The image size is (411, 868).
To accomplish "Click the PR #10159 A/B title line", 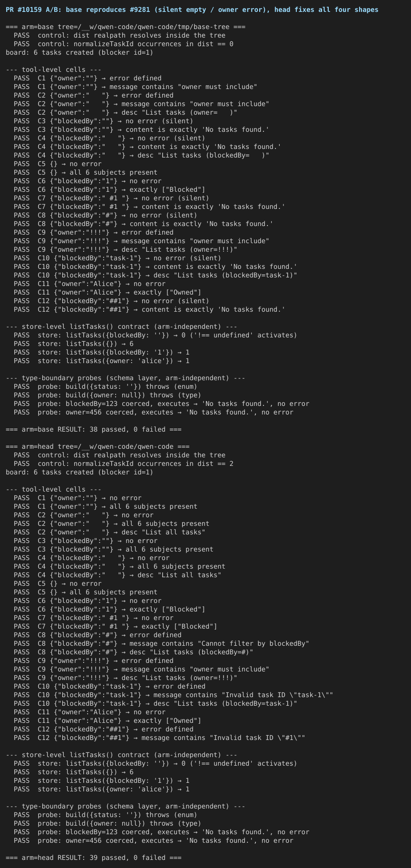I will coord(192,10).
